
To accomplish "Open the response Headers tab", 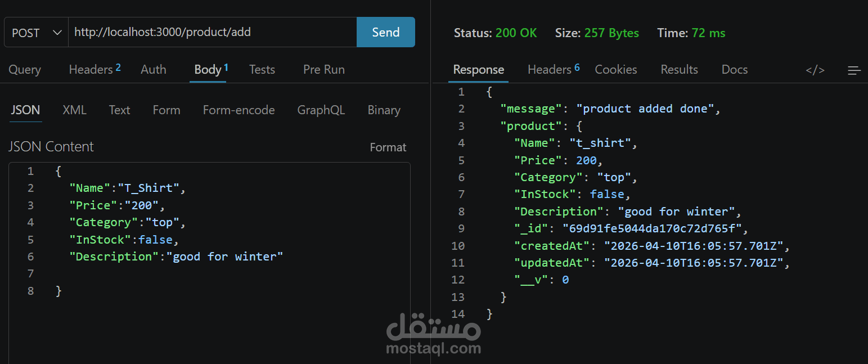I will [554, 70].
